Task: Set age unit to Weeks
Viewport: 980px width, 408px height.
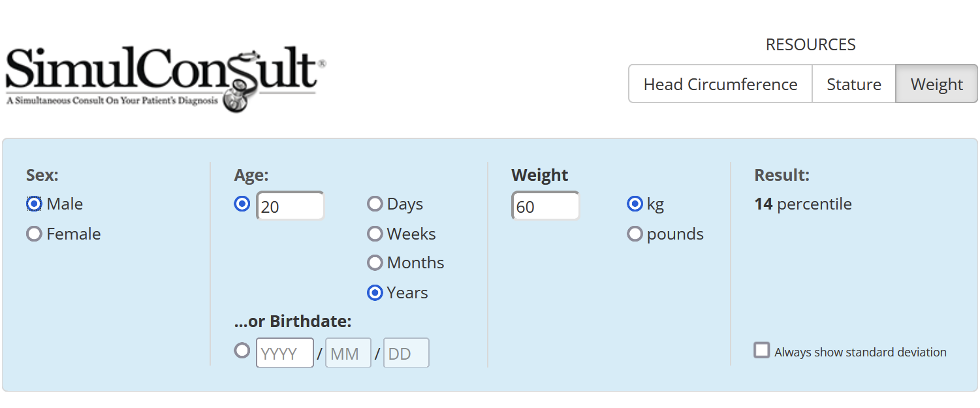Action: [x=375, y=234]
